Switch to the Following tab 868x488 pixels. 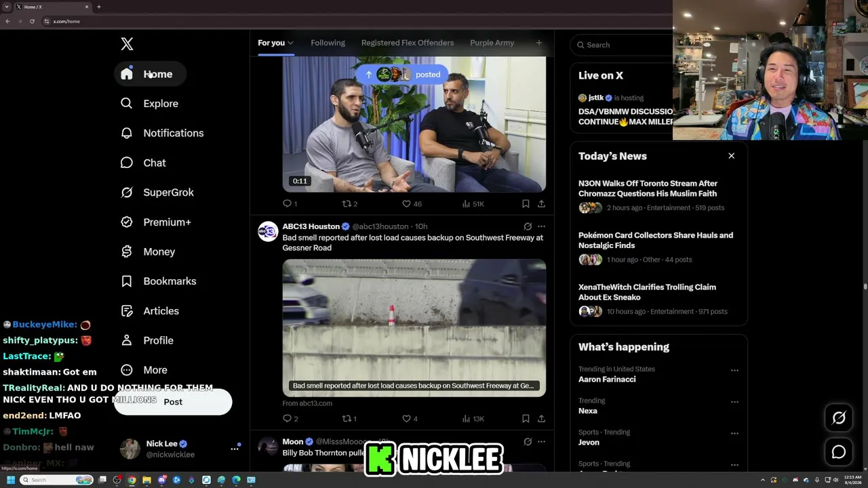pos(328,43)
